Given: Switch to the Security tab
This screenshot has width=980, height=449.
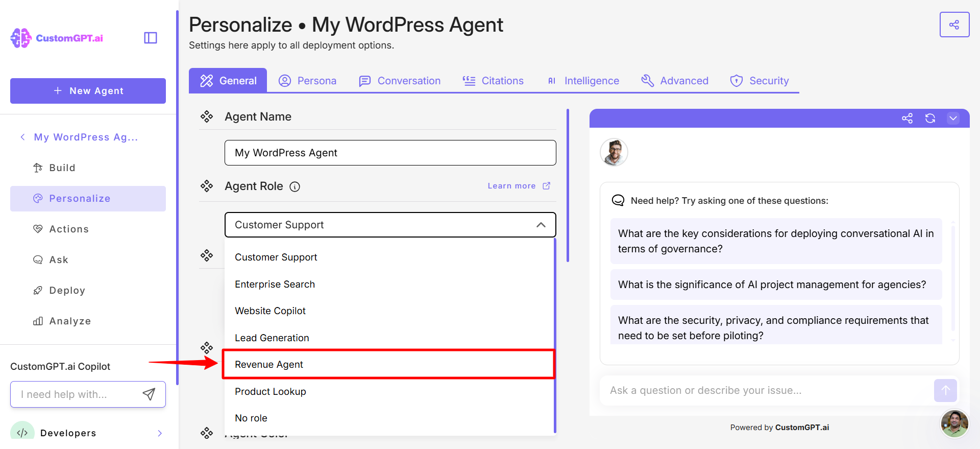Looking at the screenshot, I should click(x=759, y=81).
